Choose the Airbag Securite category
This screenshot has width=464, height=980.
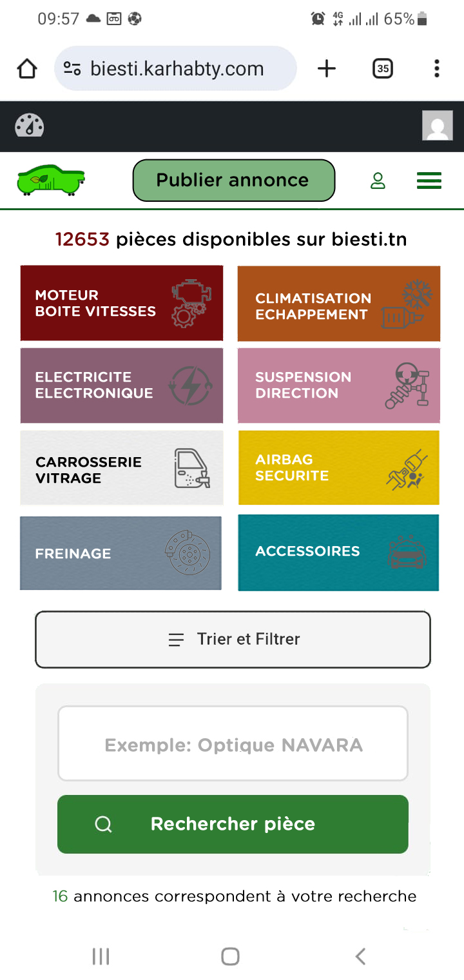(x=338, y=468)
